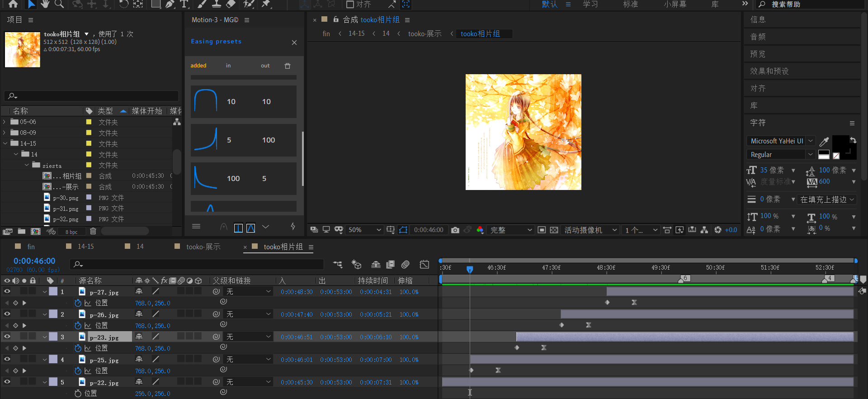Screen dimensions: 868x399
Task: Close the Easing presets section
Action: 294,43
